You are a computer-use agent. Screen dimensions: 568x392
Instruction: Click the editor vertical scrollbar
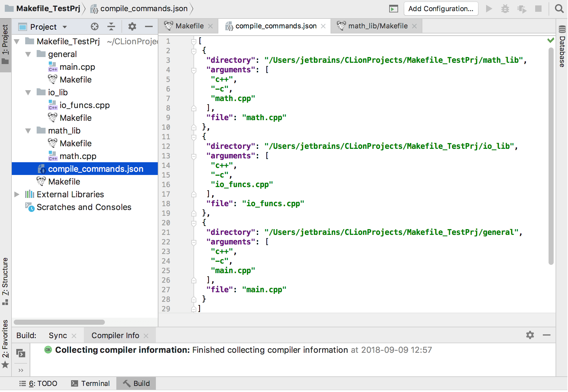tap(551, 156)
